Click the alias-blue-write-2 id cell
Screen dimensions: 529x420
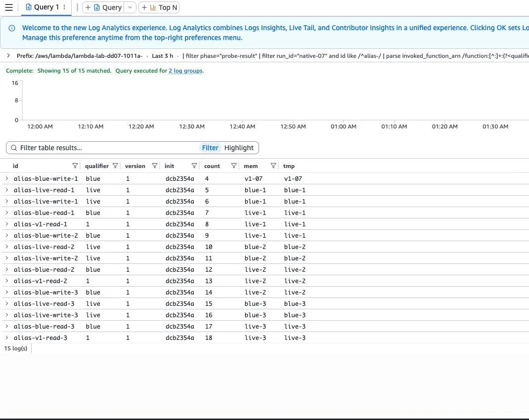[46, 236]
